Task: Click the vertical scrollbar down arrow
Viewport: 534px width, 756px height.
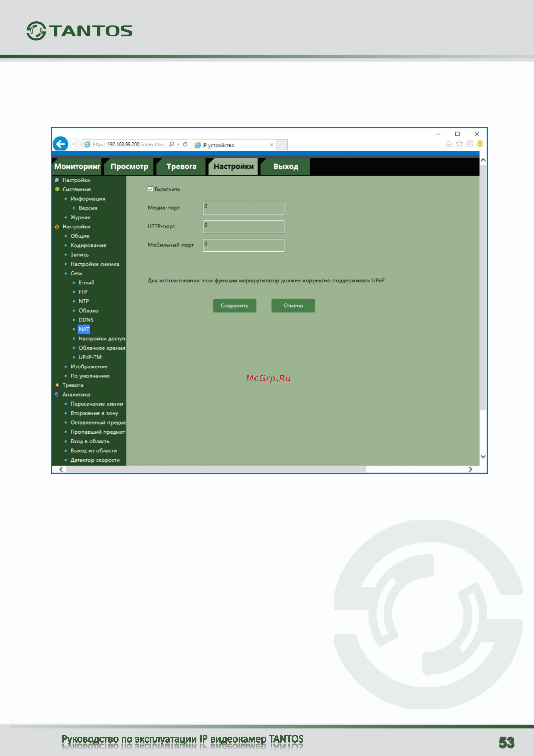Action: click(483, 456)
